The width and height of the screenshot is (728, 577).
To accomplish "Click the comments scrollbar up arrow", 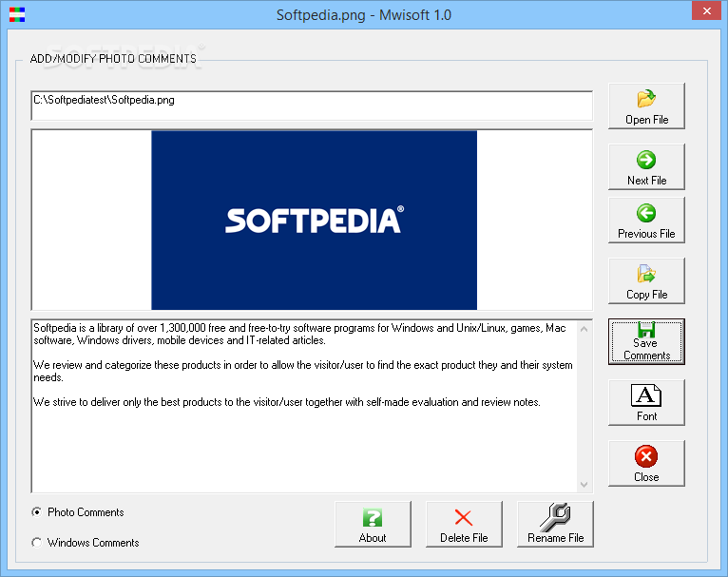I will 584,329.
